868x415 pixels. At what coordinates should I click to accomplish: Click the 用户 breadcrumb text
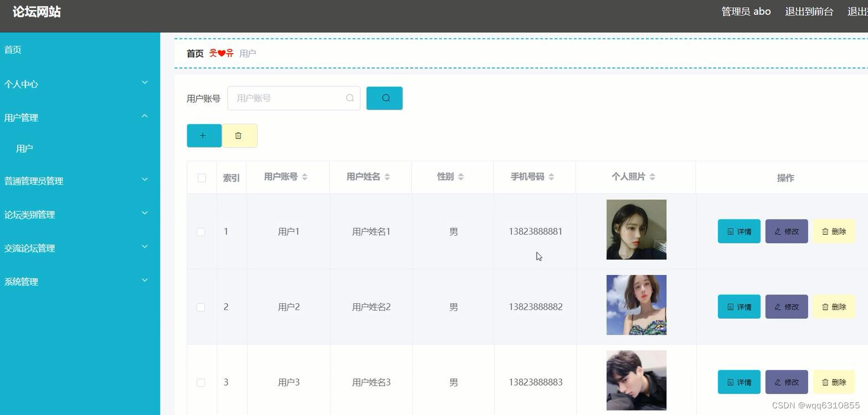[x=248, y=54]
